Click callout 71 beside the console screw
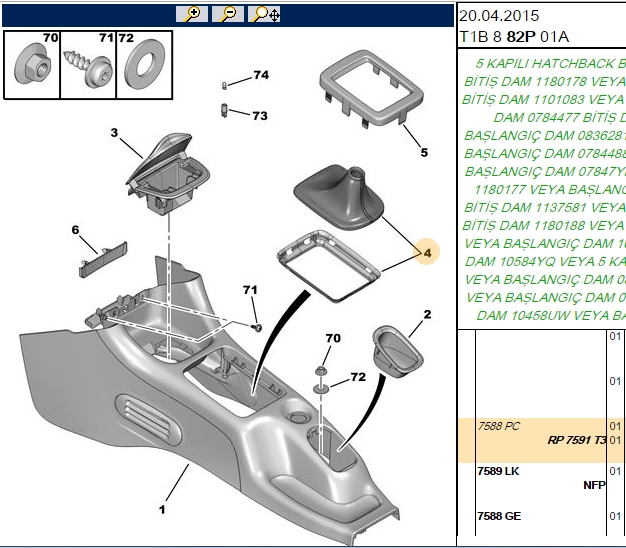This screenshot has width=626, height=548. 250,290
